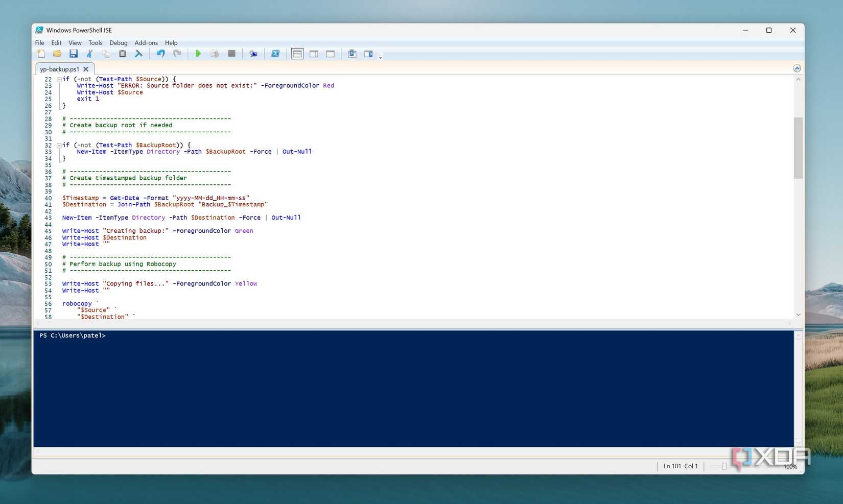
Task: Collapse the script pane with the chevron button
Action: click(x=797, y=68)
